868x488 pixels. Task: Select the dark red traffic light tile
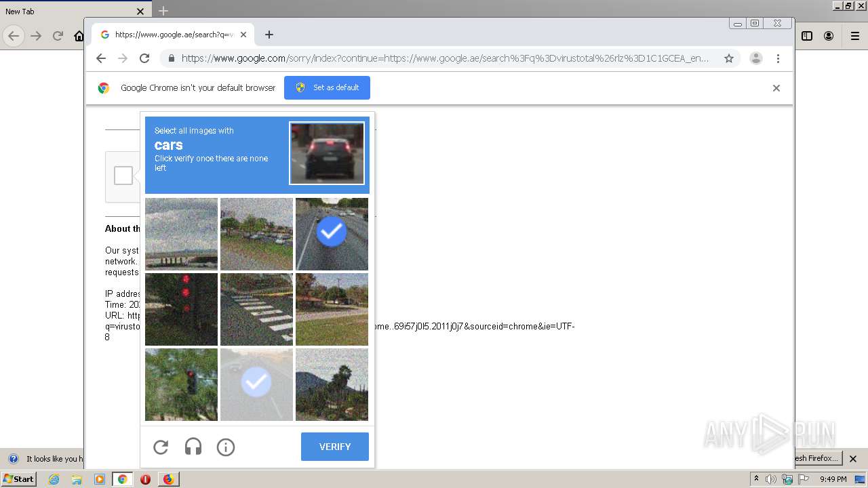pos(181,309)
